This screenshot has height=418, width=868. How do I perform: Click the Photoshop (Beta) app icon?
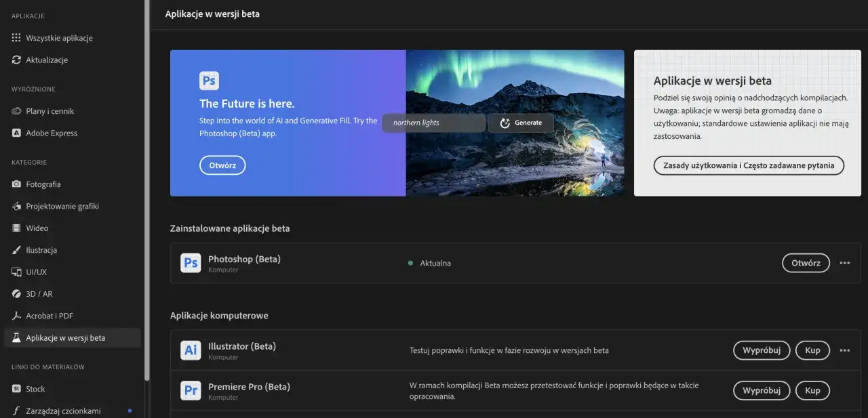coord(191,263)
